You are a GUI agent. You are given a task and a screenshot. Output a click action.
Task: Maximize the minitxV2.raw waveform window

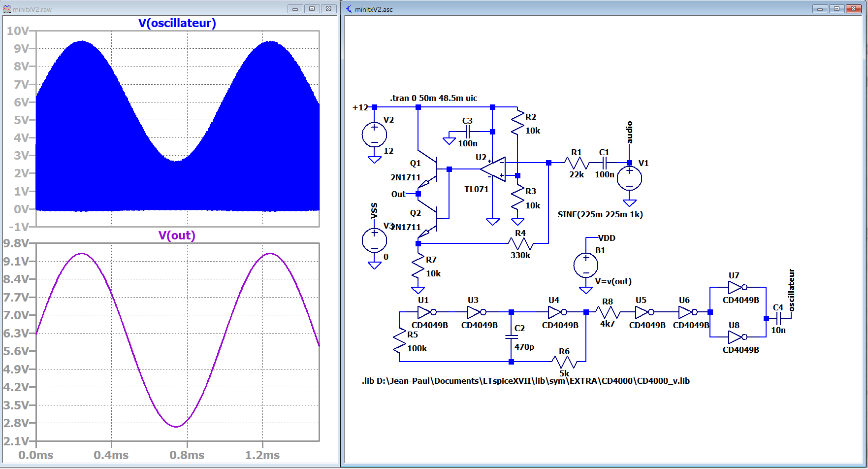coord(312,9)
